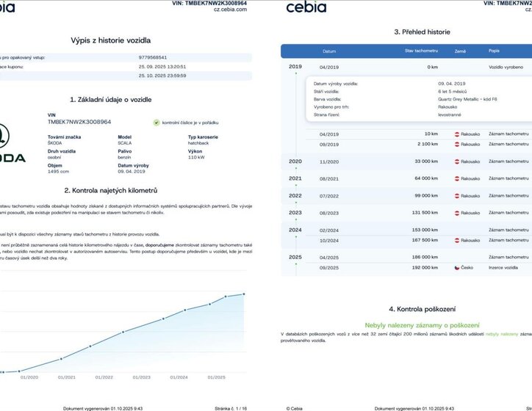Click the 2019 year row in the timeline
Screen dimensions: 532x411
(x=295, y=67)
